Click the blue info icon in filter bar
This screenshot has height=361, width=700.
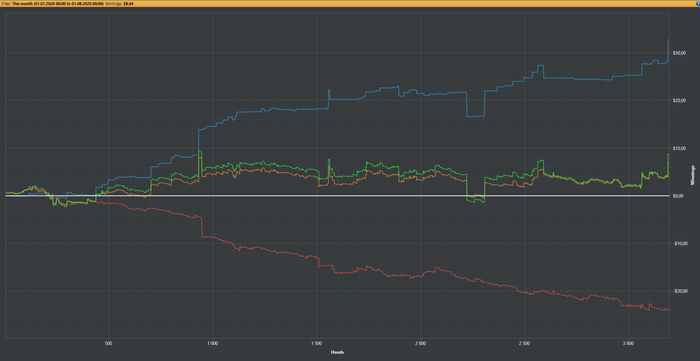click(x=698, y=3)
